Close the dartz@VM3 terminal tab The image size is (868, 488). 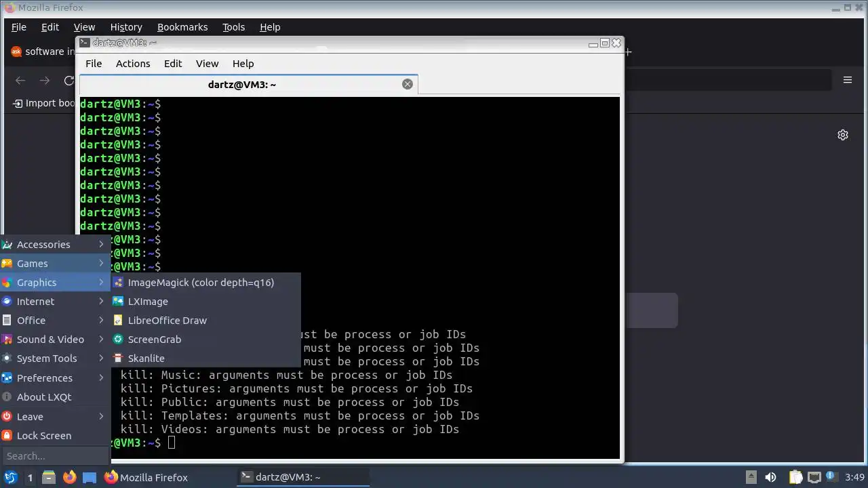point(408,84)
